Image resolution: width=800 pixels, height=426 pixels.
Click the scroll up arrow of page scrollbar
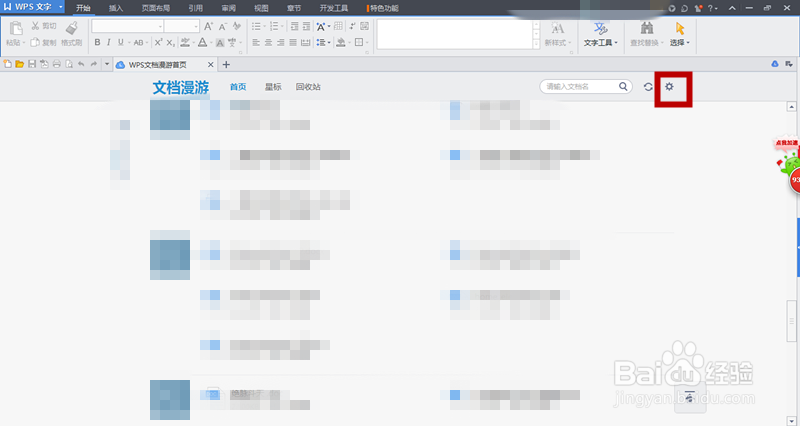pos(791,107)
